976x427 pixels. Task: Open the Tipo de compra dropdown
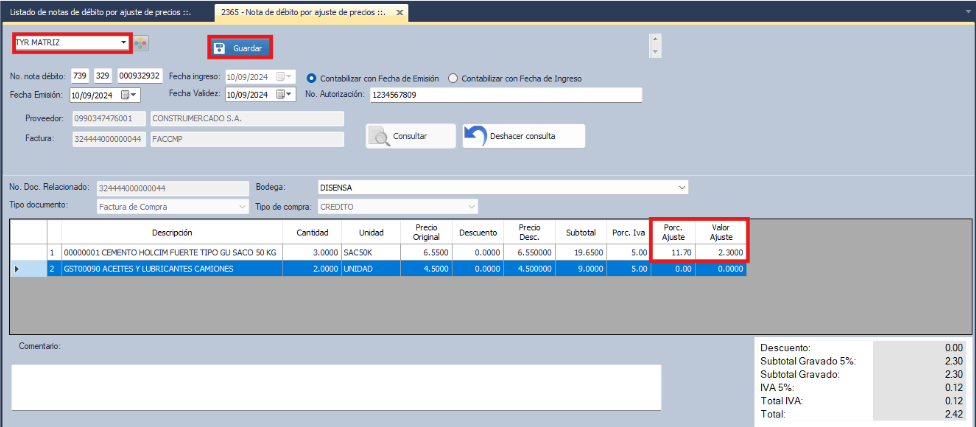pos(472,207)
